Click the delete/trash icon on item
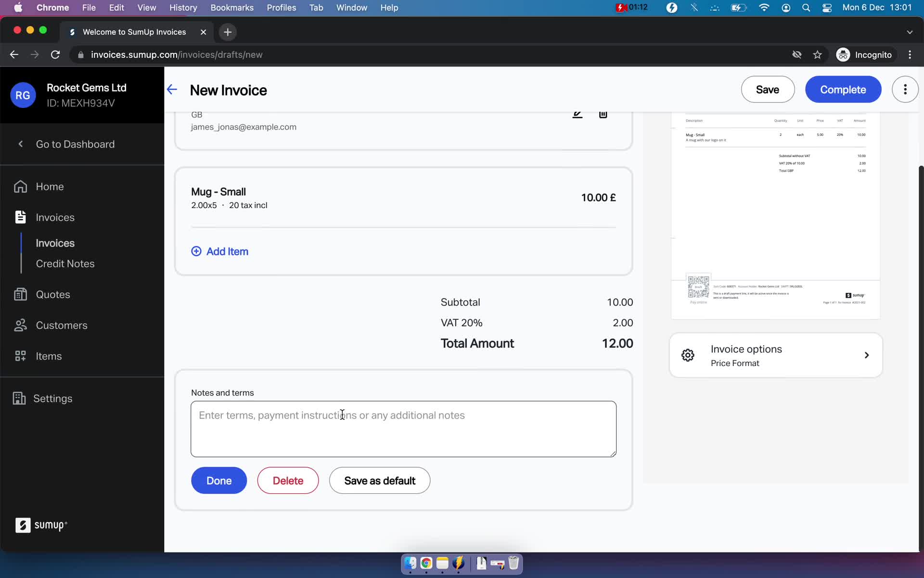 pos(602,115)
